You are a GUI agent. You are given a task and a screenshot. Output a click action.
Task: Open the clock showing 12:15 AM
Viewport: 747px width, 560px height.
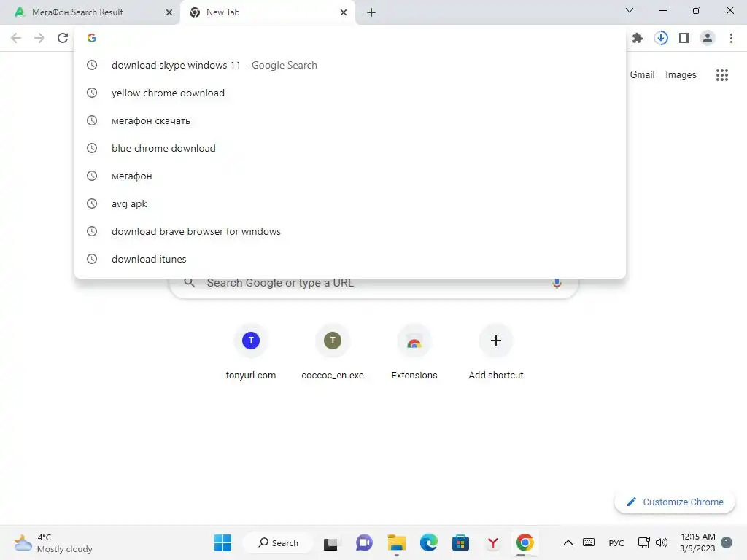point(697,542)
